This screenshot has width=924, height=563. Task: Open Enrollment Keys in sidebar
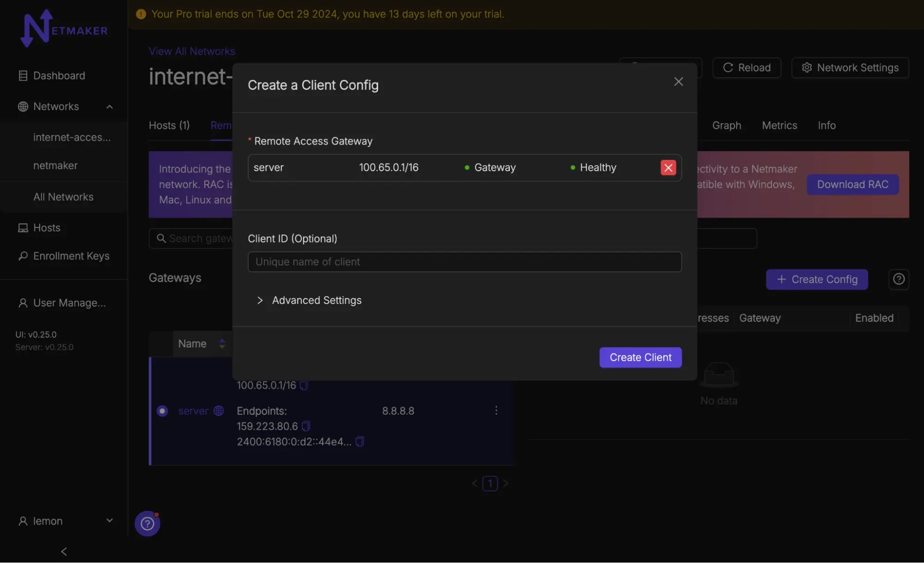pyautogui.click(x=71, y=256)
